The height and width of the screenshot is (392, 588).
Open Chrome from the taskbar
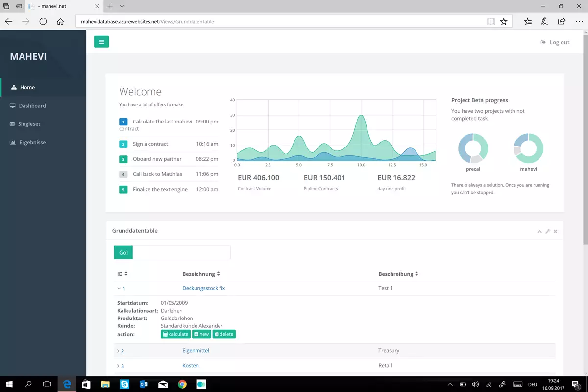(x=182, y=385)
